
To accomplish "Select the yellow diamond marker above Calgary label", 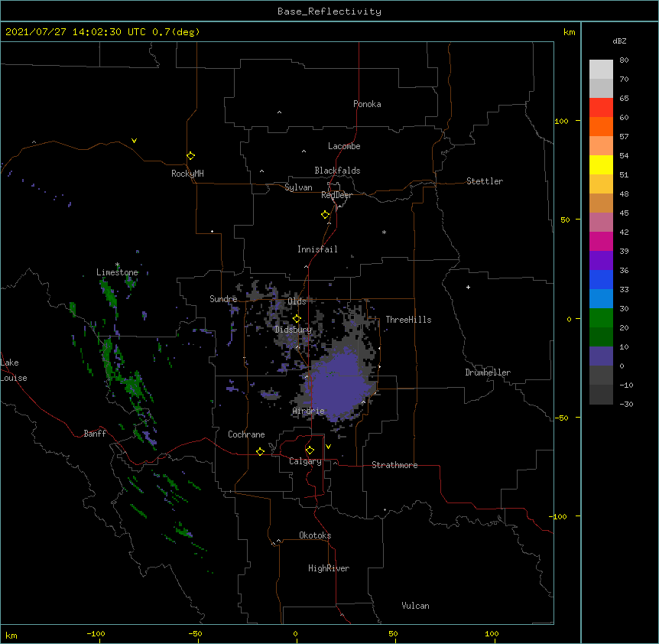I will (310, 450).
